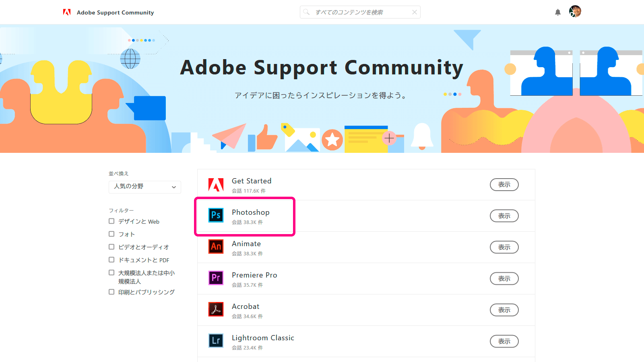Enable the ビデオとオーディオ filter
The image size is (644, 362).
pos(111,247)
